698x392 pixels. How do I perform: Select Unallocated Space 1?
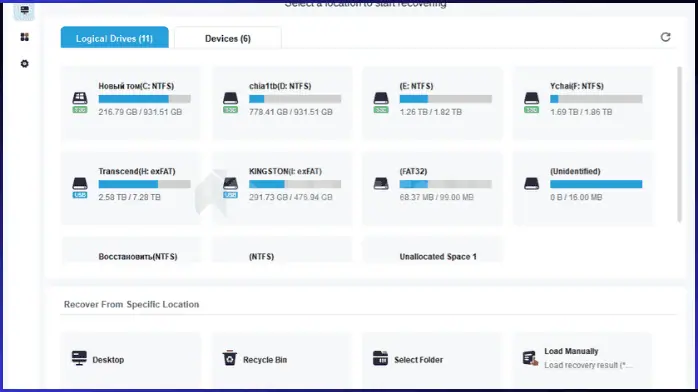432,251
